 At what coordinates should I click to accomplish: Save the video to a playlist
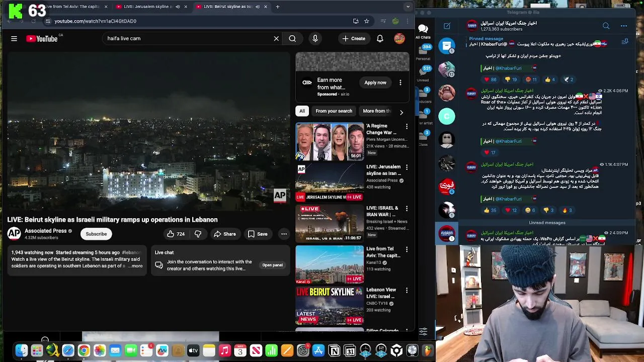point(257,234)
